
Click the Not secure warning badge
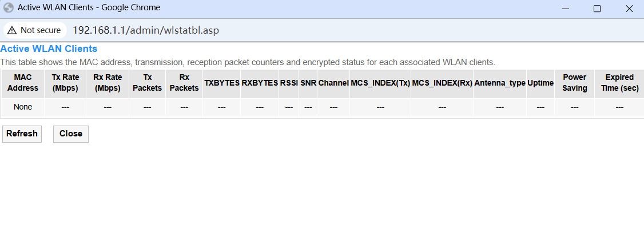35,30
